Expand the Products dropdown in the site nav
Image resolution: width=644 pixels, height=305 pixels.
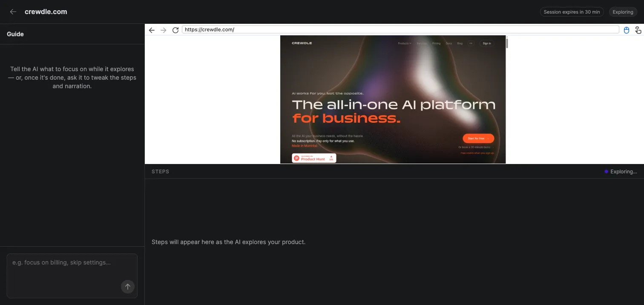pyautogui.click(x=405, y=43)
